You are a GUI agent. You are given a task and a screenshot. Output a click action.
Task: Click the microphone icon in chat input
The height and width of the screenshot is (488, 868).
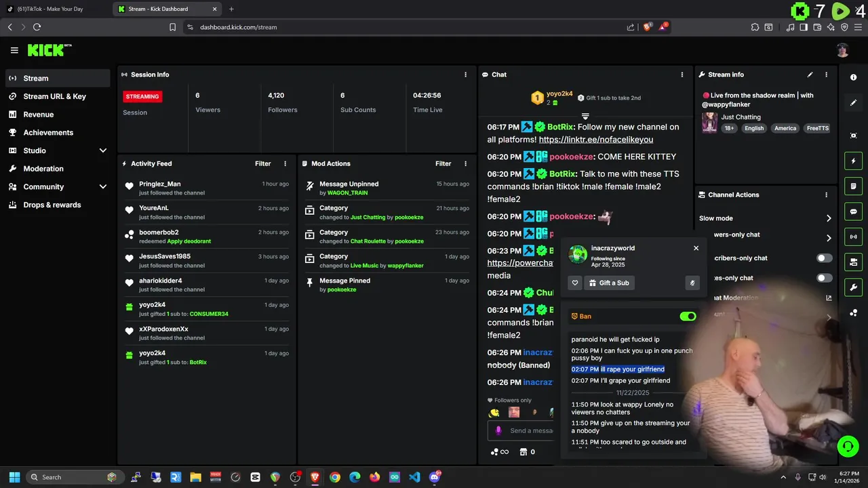[x=498, y=430]
